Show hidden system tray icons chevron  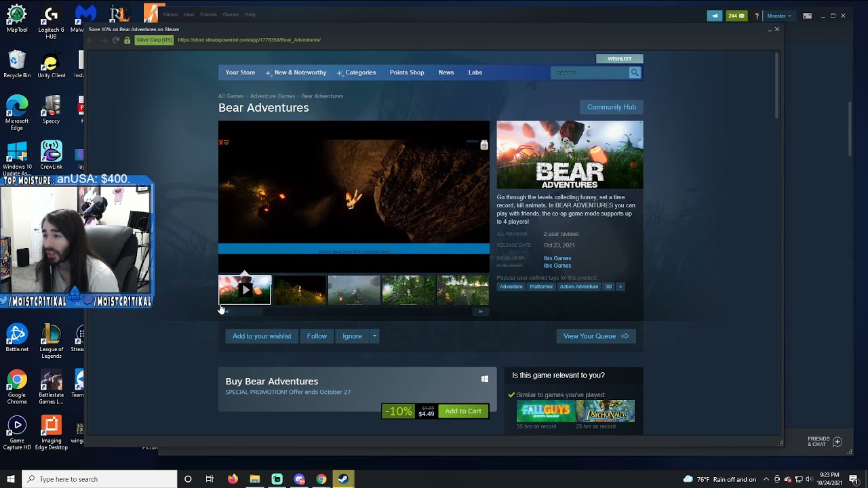pyautogui.click(x=766, y=479)
